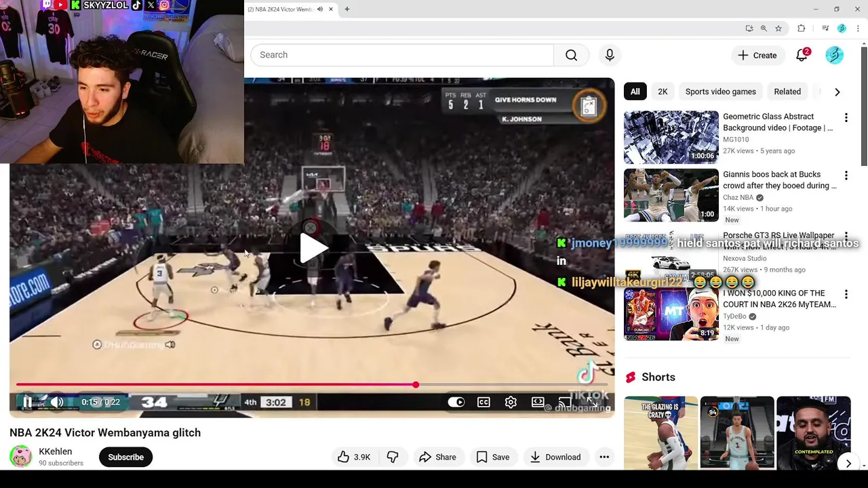
Task: Select the Sports video games chip
Action: [720, 91]
